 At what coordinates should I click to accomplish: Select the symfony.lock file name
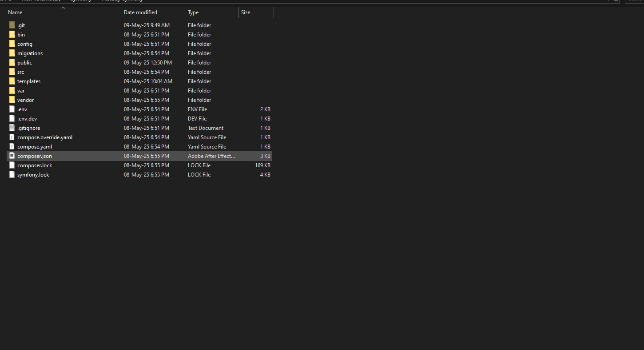33,175
